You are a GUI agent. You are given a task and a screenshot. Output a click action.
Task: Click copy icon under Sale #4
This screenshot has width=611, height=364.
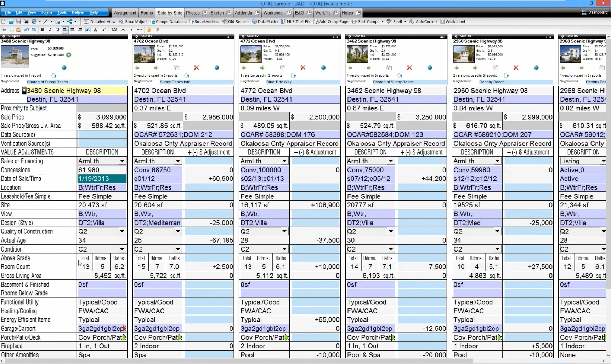[x=496, y=68]
